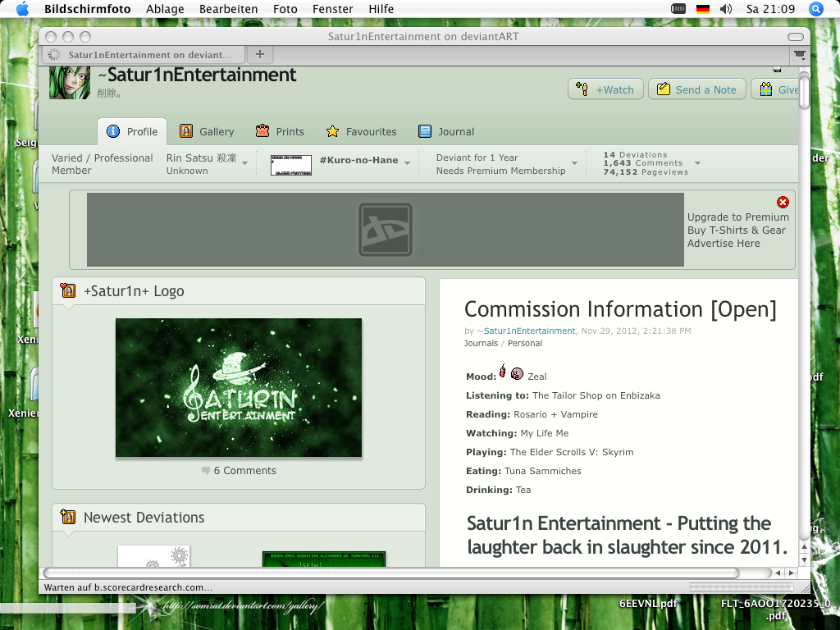Click the +Watch button icon
Screen dimensions: 840x630
tap(582, 89)
